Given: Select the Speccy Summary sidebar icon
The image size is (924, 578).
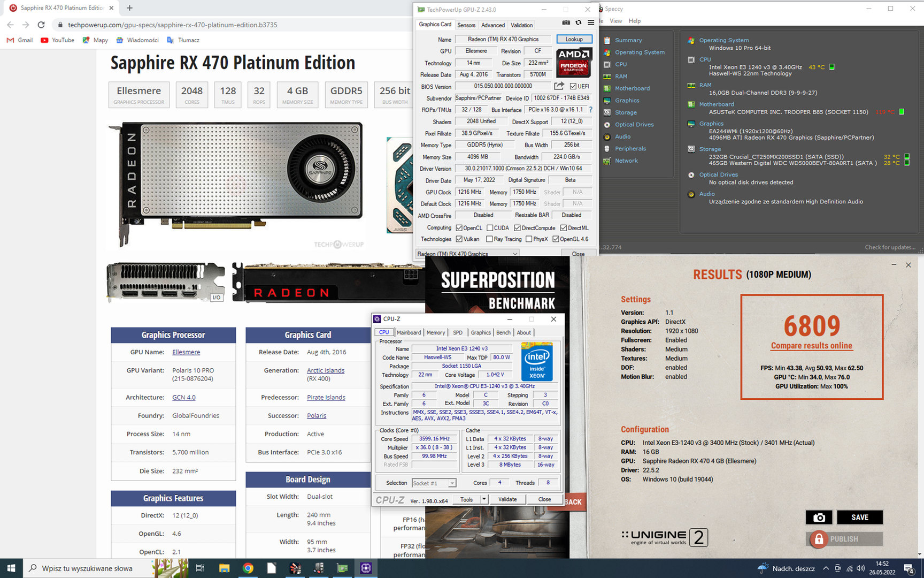Looking at the screenshot, I should point(607,40).
